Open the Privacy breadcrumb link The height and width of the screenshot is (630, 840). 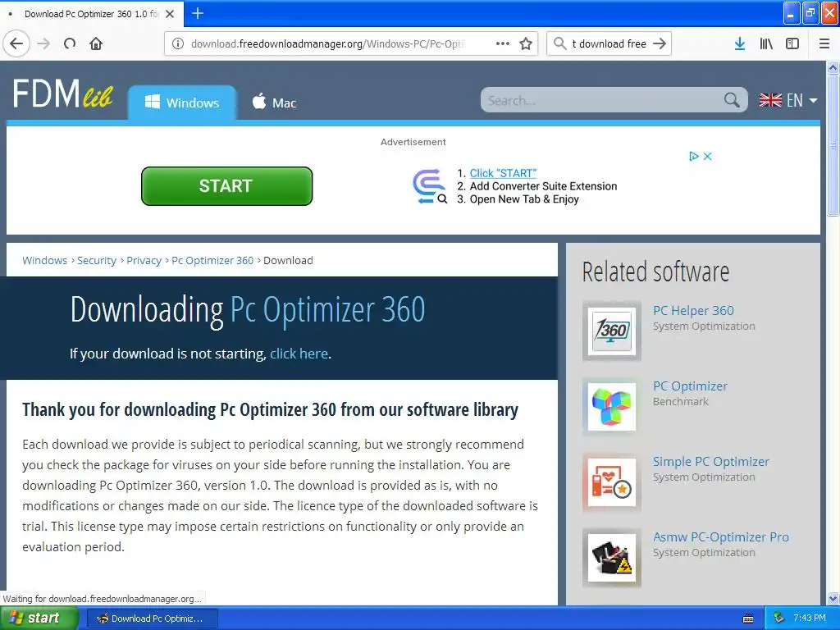pos(144,260)
